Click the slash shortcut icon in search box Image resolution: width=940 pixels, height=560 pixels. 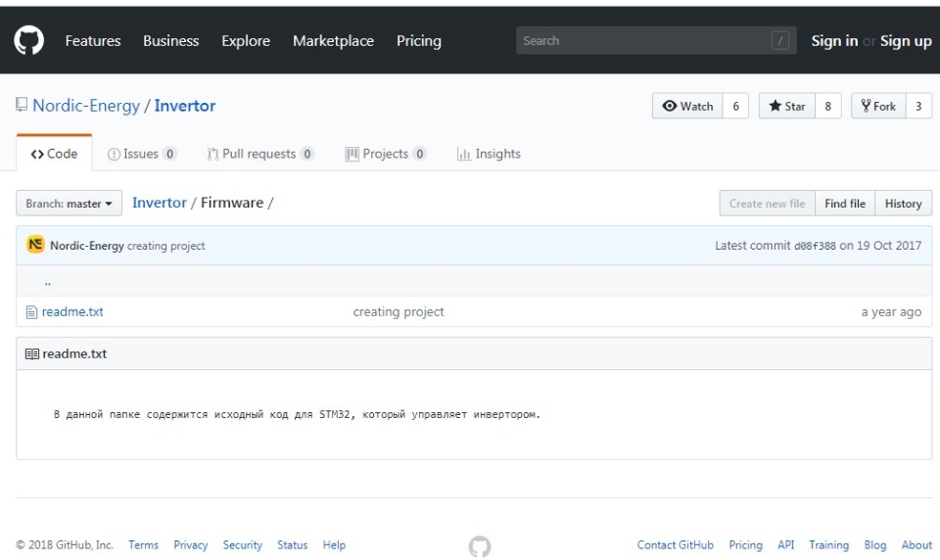tap(780, 41)
